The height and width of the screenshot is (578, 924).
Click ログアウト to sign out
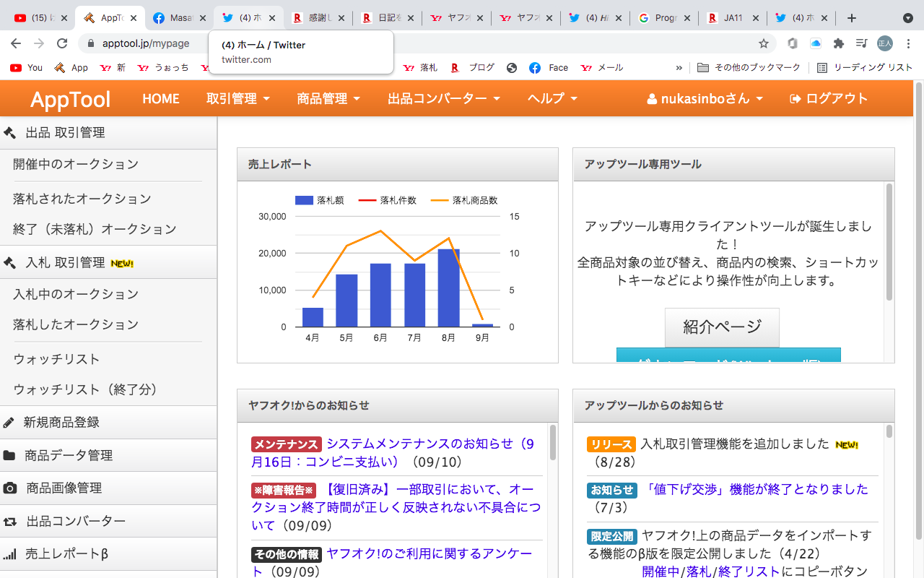click(829, 98)
